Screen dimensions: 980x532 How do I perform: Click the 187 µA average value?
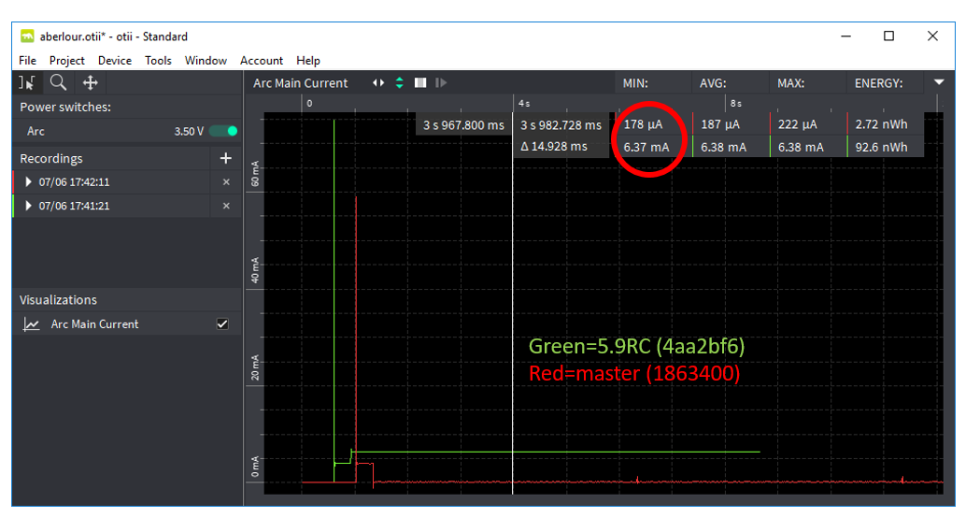point(720,124)
